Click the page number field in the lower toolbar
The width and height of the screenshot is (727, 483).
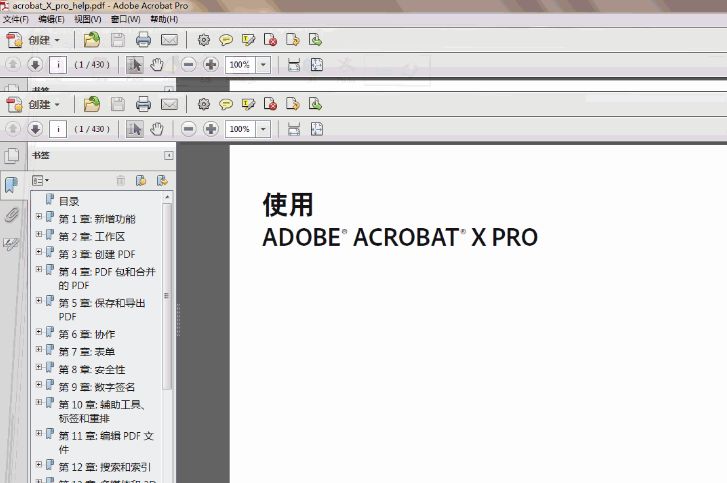coord(58,129)
